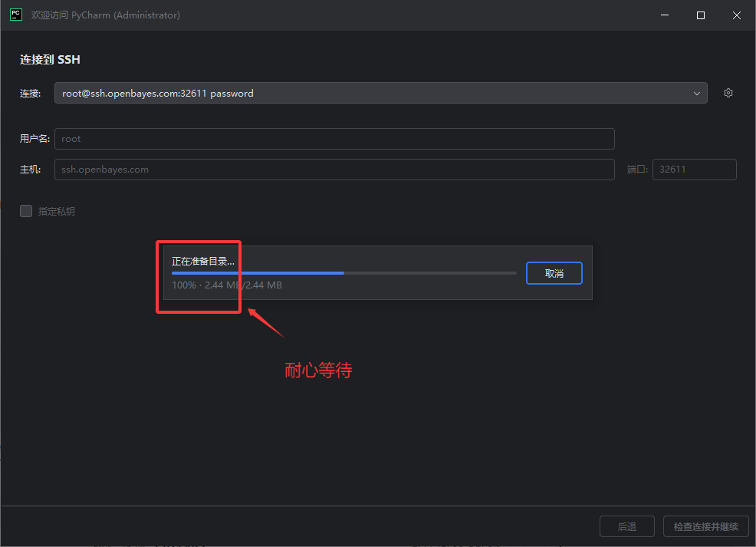Image resolution: width=756 pixels, height=547 pixels.
Task: Click the port 32611 field
Action: coord(695,170)
